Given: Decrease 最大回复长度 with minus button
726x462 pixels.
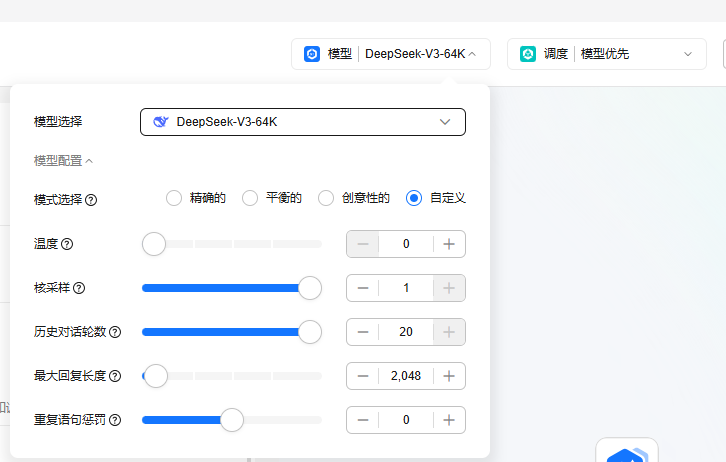Looking at the screenshot, I should tap(363, 376).
